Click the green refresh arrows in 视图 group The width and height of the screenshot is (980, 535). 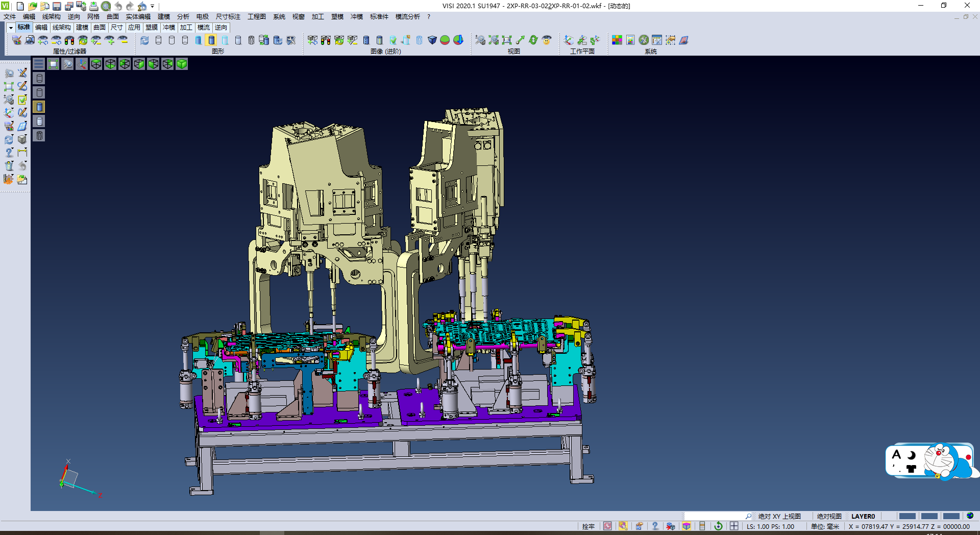(533, 40)
